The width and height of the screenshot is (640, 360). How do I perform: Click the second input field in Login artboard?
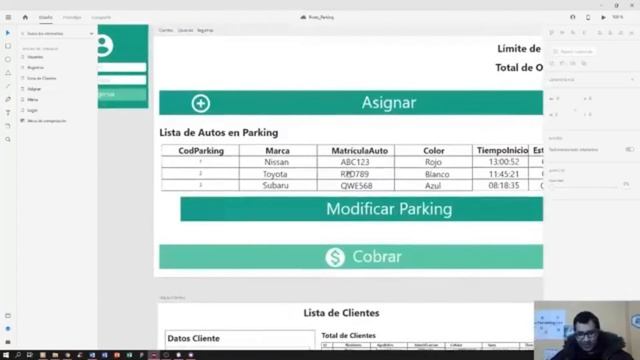click(122, 80)
